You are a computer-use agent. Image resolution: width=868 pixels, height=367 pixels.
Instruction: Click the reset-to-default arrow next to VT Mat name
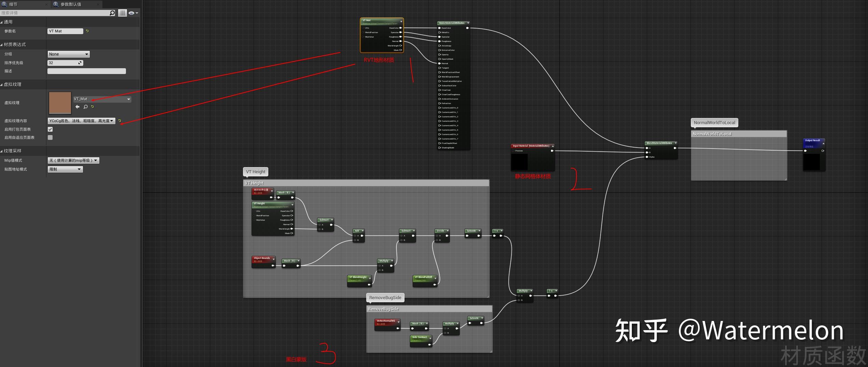point(87,31)
